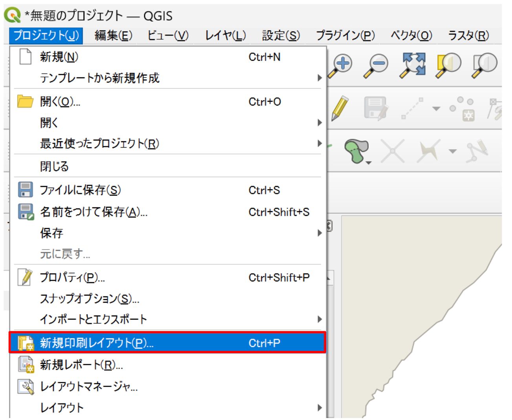Click the New document icon beside 新規(N)
Screen dimensions: 512x420
coord(26,57)
